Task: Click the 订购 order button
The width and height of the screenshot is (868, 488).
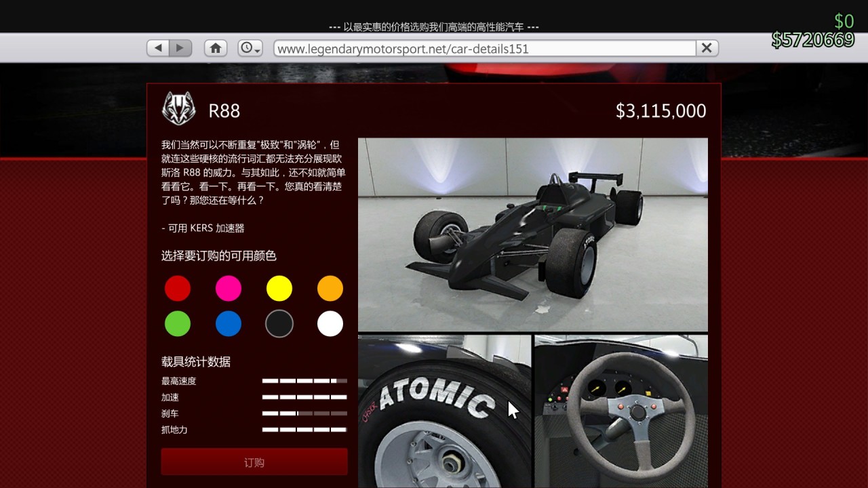Action: click(254, 462)
